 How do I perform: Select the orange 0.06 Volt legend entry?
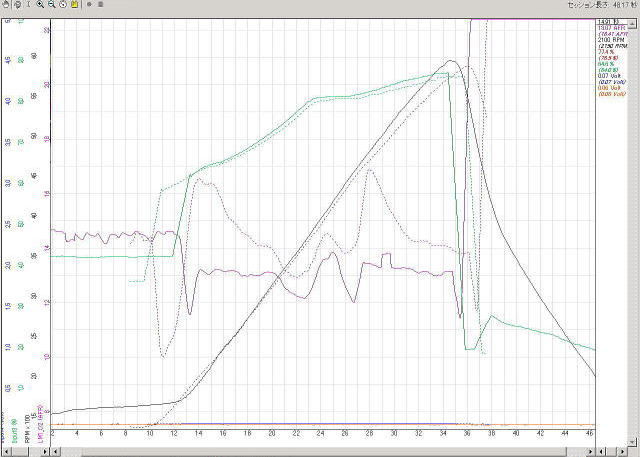[x=609, y=88]
